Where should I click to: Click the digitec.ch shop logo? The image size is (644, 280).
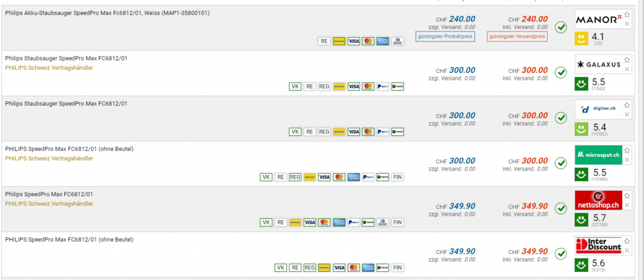pos(598,109)
